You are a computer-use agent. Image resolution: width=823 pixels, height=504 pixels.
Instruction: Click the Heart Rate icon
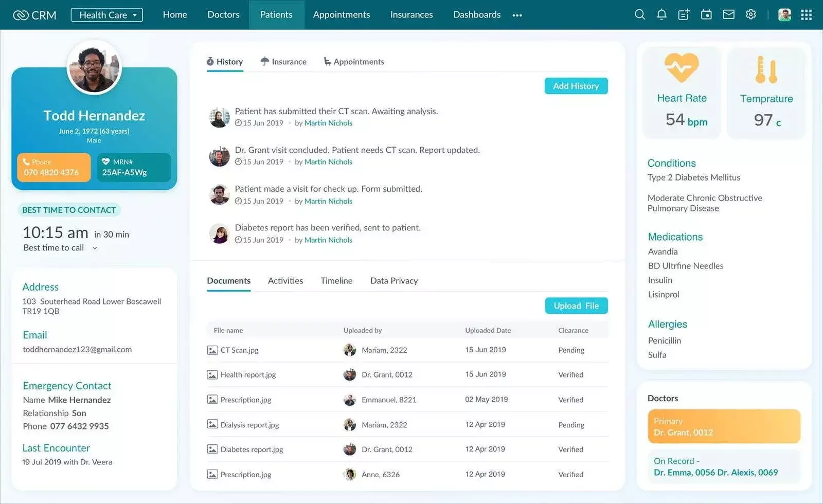pyautogui.click(x=682, y=67)
